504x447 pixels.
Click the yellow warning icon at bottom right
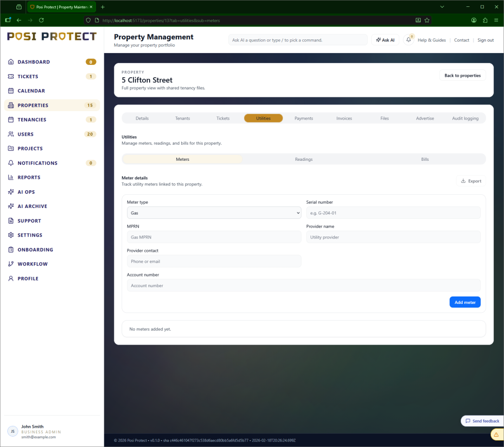pyautogui.click(x=496, y=435)
